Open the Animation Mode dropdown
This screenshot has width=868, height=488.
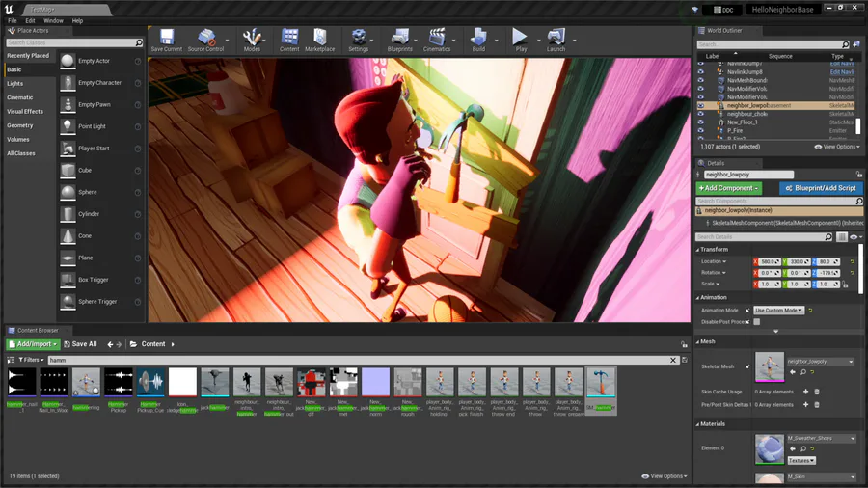point(778,311)
